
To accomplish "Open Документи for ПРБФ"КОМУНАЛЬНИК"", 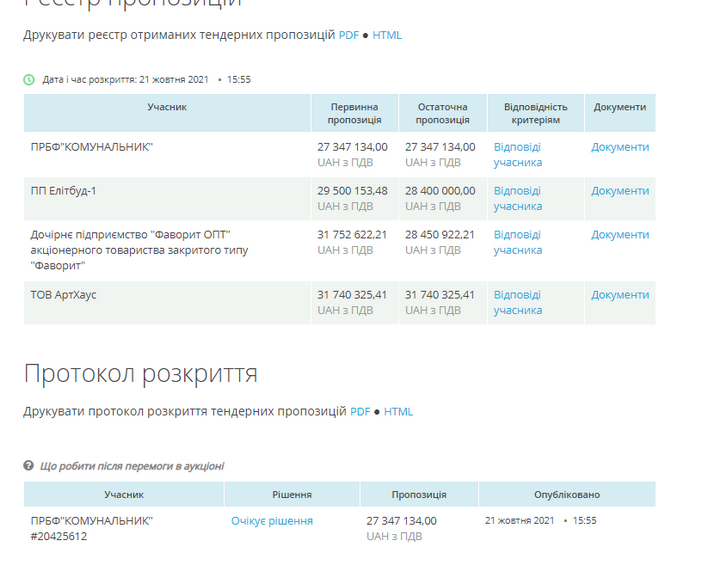I will [620, 147].
